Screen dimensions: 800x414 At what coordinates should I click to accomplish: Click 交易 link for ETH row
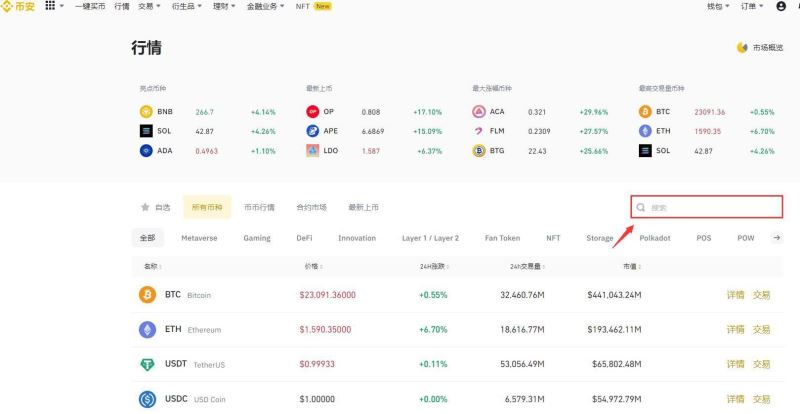coord(762,329)
